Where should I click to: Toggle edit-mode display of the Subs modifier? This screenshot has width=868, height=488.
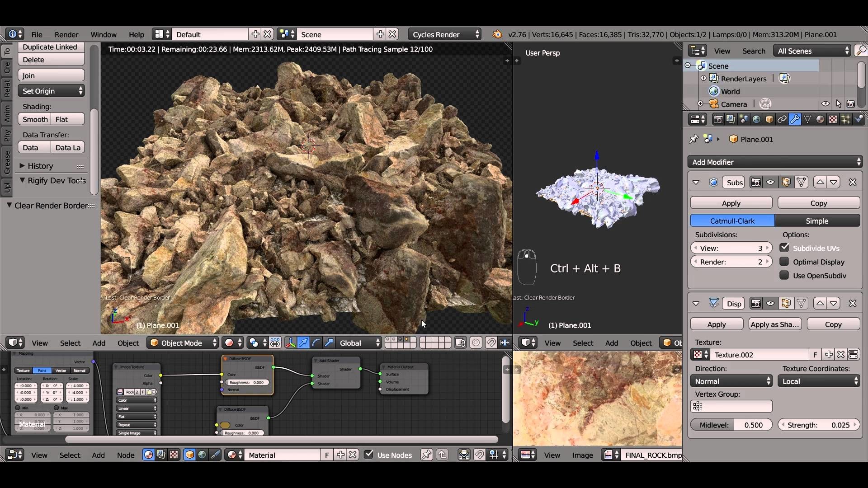(x=787, y=182)
